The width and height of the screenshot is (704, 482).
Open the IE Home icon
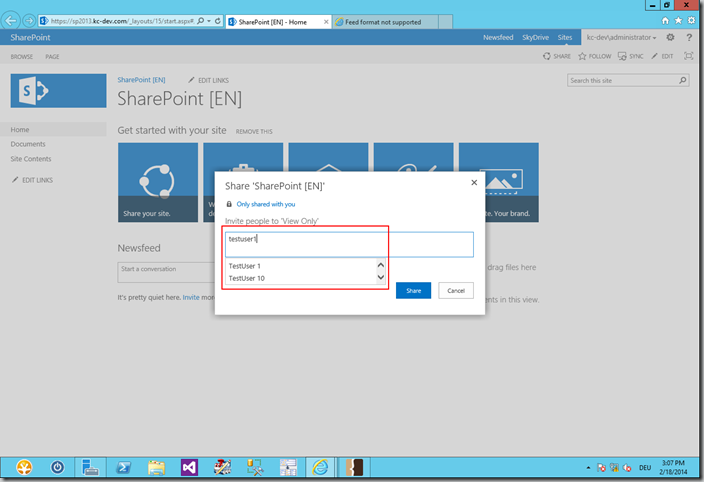(665, 21)
